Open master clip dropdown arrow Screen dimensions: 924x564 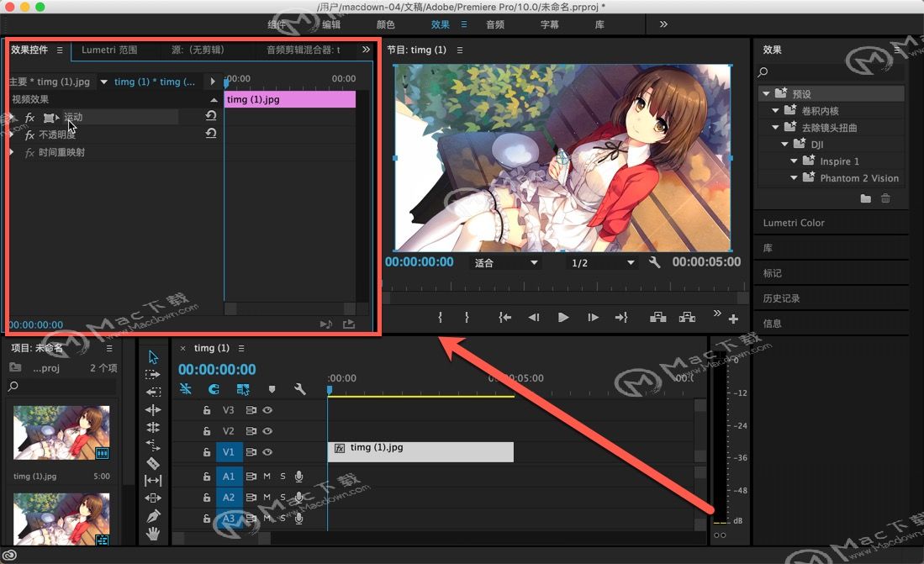103,82
